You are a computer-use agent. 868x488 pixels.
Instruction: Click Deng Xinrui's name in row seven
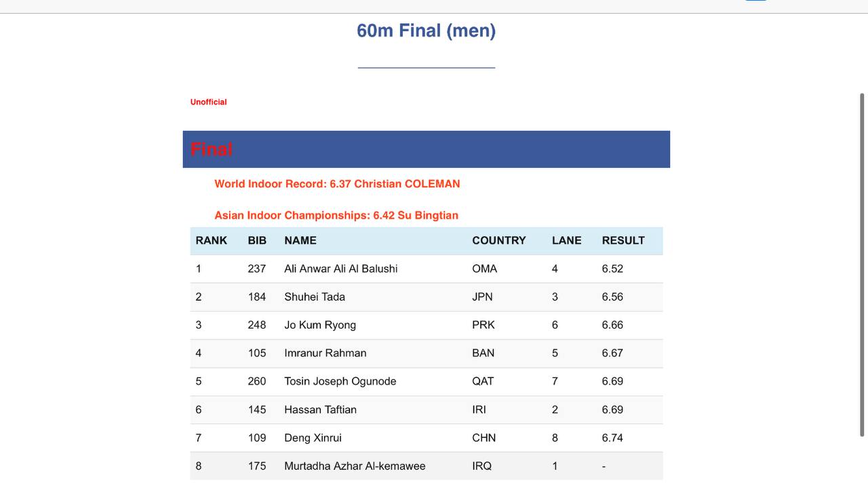coord(313,438)
